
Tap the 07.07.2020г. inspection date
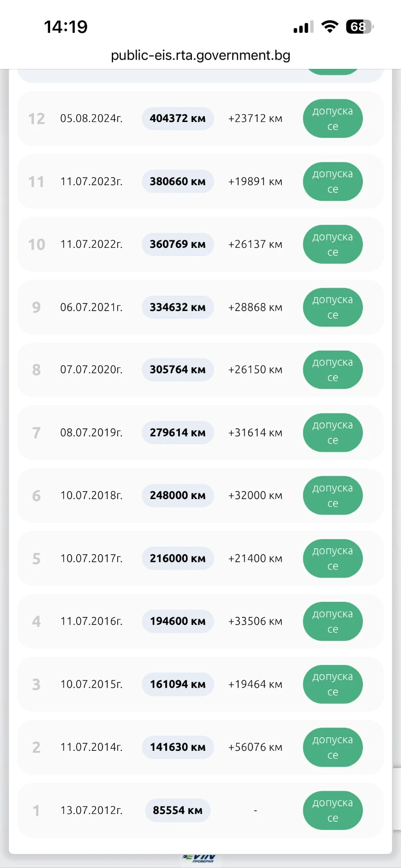click(x=91, y=370)
